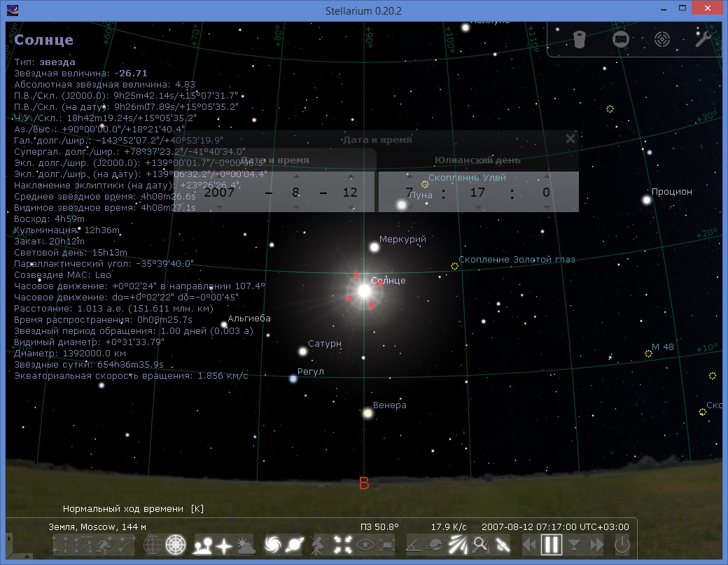Toggle constellation lines in bottom toolbar

pyautogui.click(x=61, y=544)
